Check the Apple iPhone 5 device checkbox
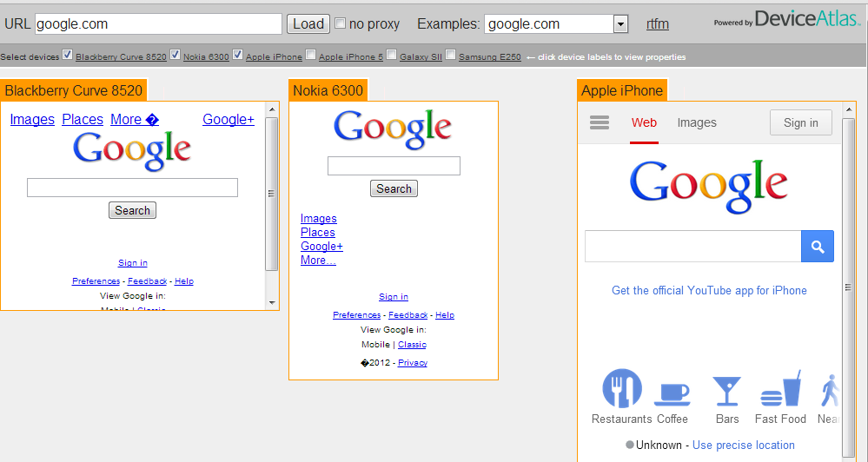 click(310, 56)
